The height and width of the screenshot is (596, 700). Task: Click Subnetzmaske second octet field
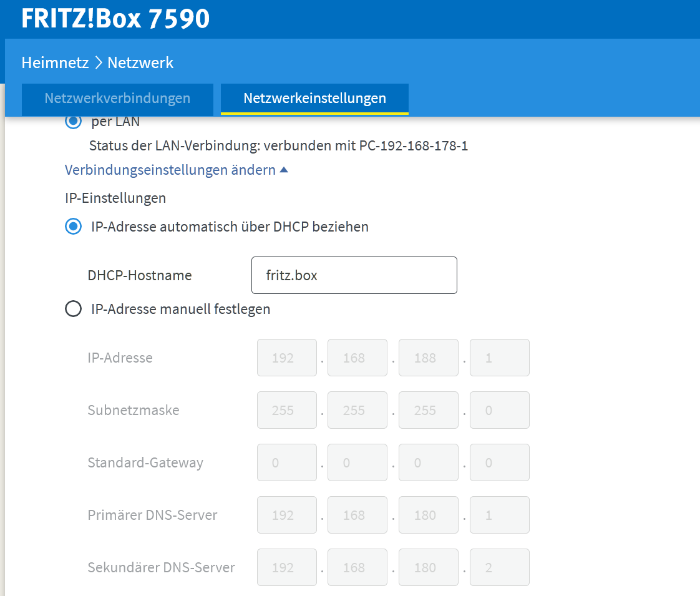(x=357, y=410)
